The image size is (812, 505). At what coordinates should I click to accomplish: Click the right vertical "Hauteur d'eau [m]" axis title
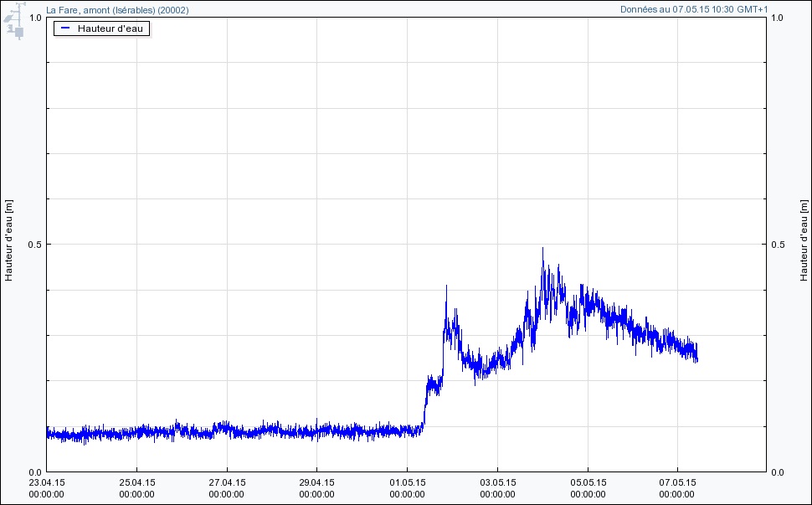[803, 240]
